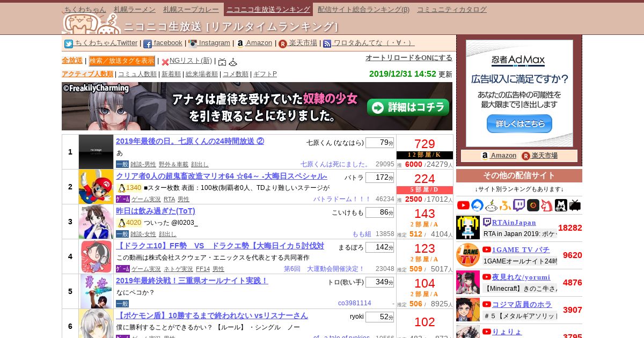Click the facebook 'f' icon

[148, 44]
